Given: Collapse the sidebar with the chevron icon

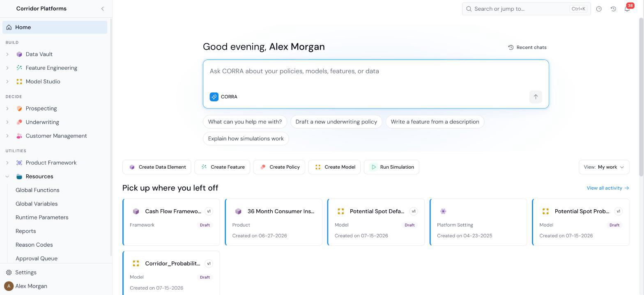Looking at the screenshot, I should click(x=102, y=9).
